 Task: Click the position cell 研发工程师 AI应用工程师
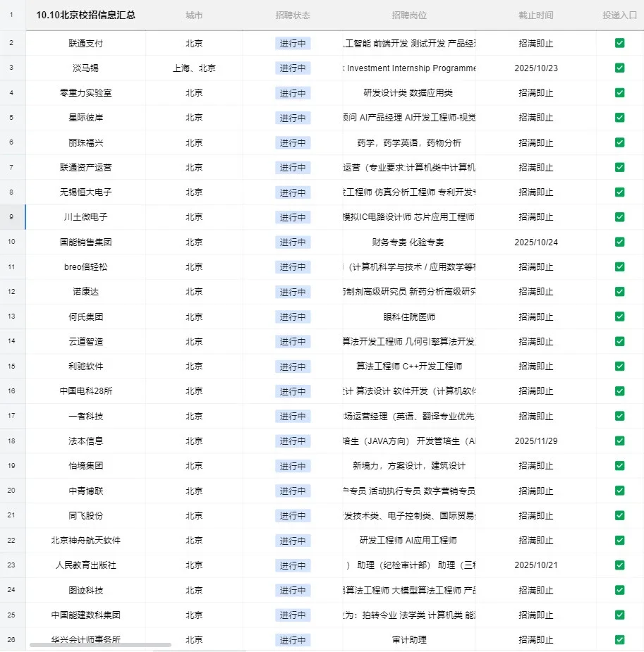pyautogui.click(x=408, y=540)
